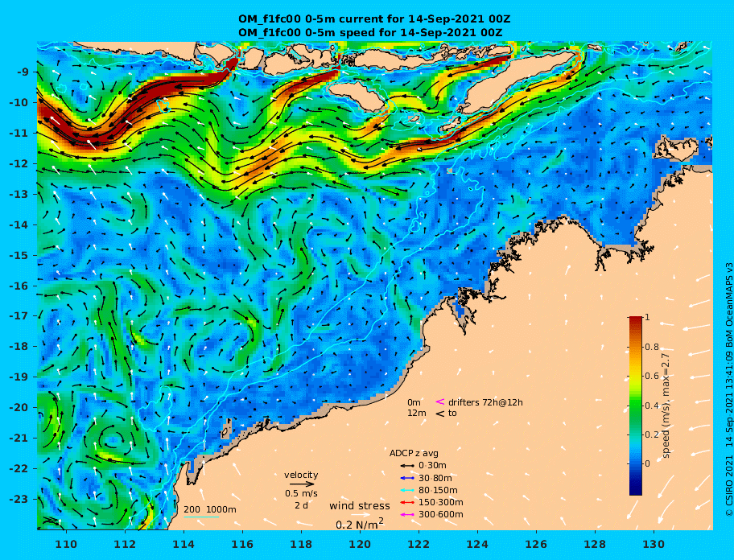Click the magenta drifter marker beside 0m

pyautogui.click(x=440, y=401)
